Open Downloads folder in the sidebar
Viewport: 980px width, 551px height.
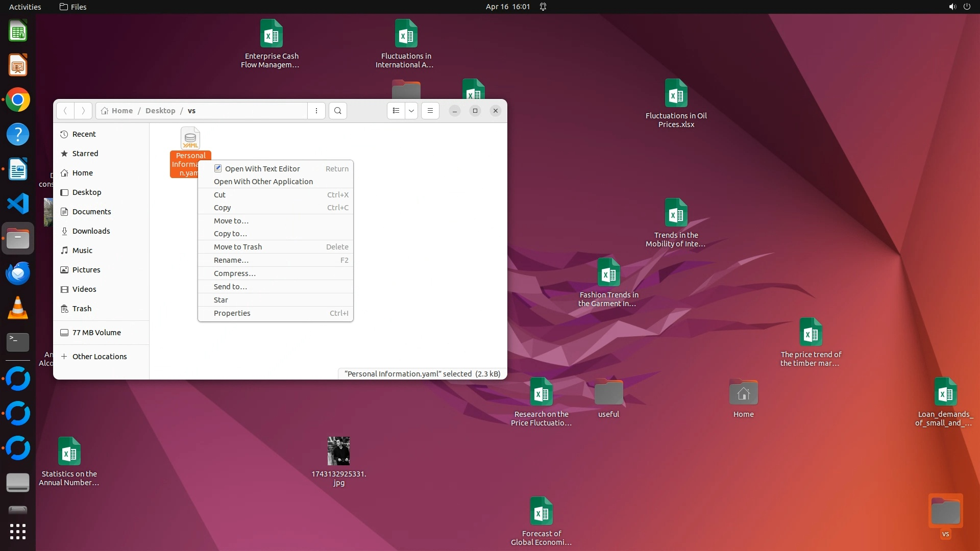point(91,231)
